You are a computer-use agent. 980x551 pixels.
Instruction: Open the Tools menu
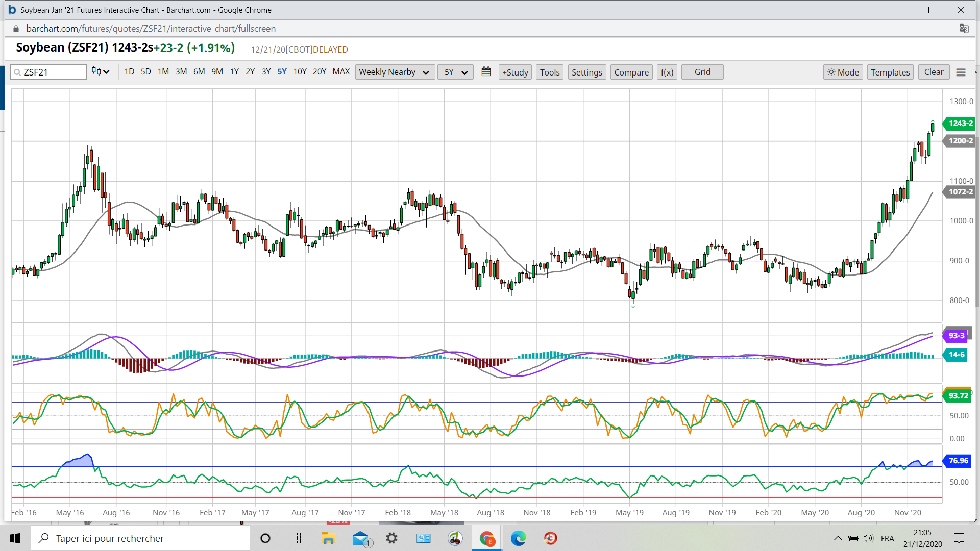pos(550,72)
